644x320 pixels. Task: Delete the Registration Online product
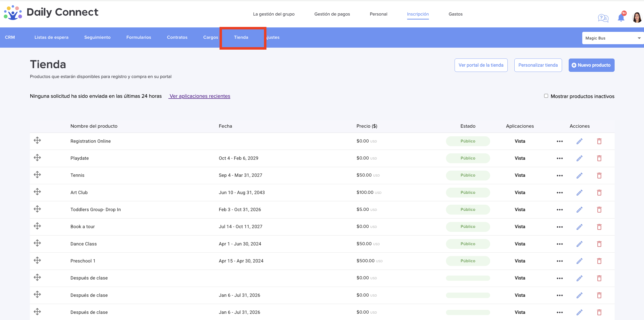[599, 141]
